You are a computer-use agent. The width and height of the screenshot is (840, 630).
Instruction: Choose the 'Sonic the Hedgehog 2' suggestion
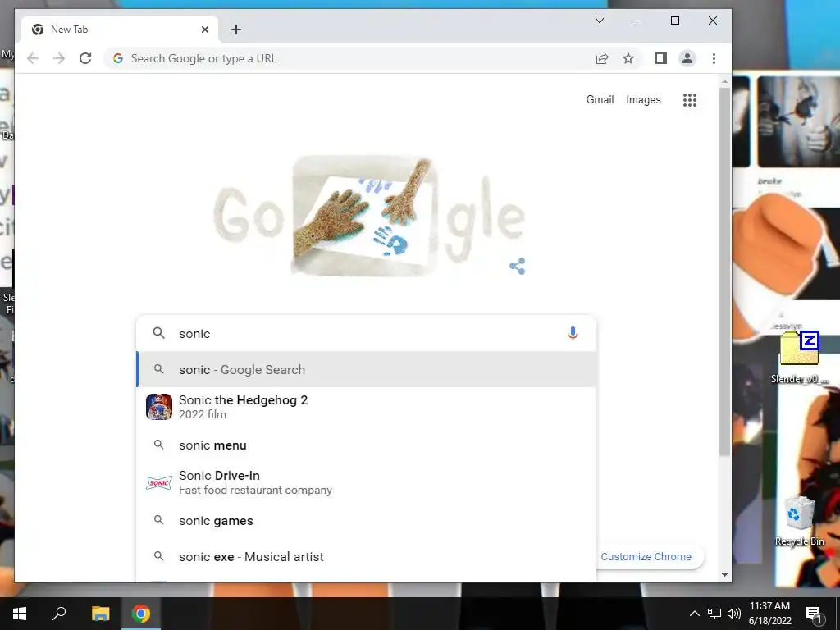[367, 407]
